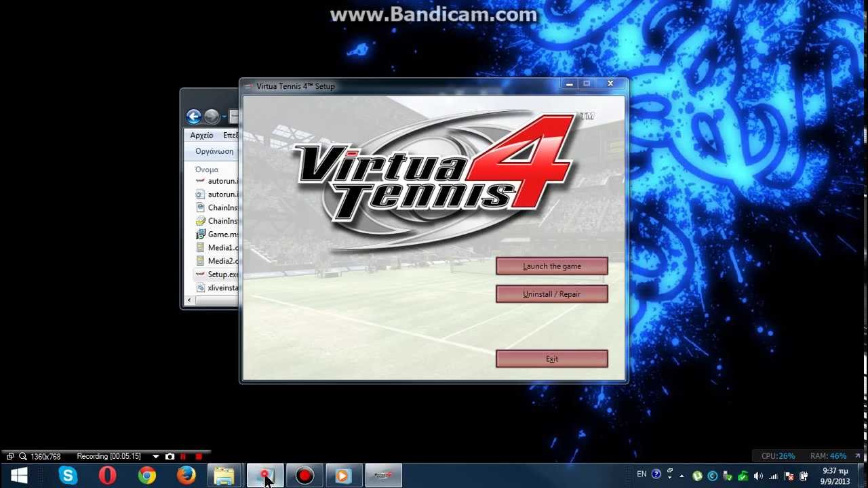Image resolution: width=868 pixels, height=488 pixels.
Task: Select the Media1 cabinet file
Action: tap(216, 248)
